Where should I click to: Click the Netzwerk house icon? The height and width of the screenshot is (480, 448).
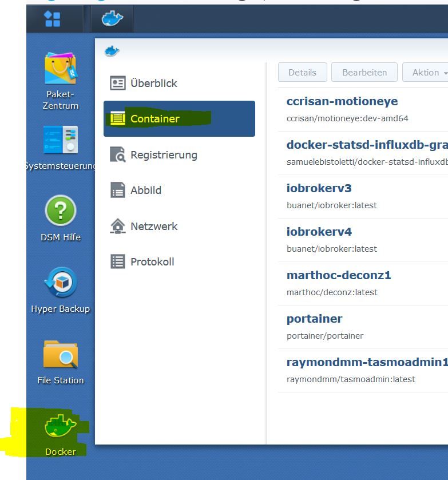click(118, 226)
